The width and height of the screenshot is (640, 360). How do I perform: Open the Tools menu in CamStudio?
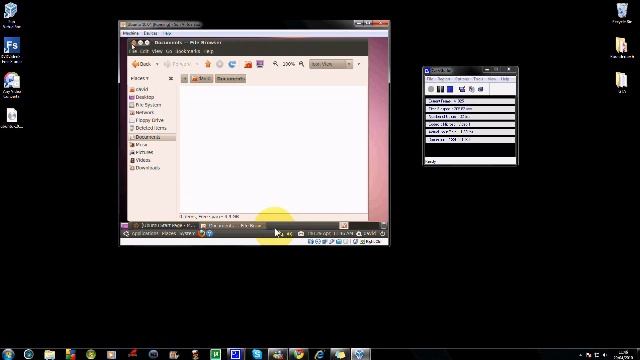pyautogui.click(x=478, y=79)
